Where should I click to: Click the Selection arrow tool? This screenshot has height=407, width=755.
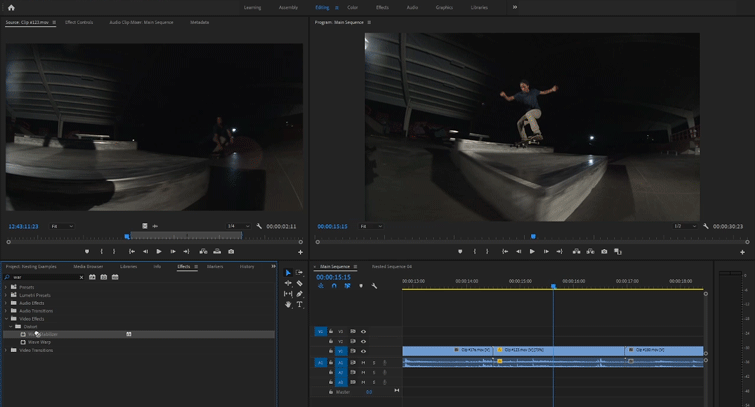point(288,272)
